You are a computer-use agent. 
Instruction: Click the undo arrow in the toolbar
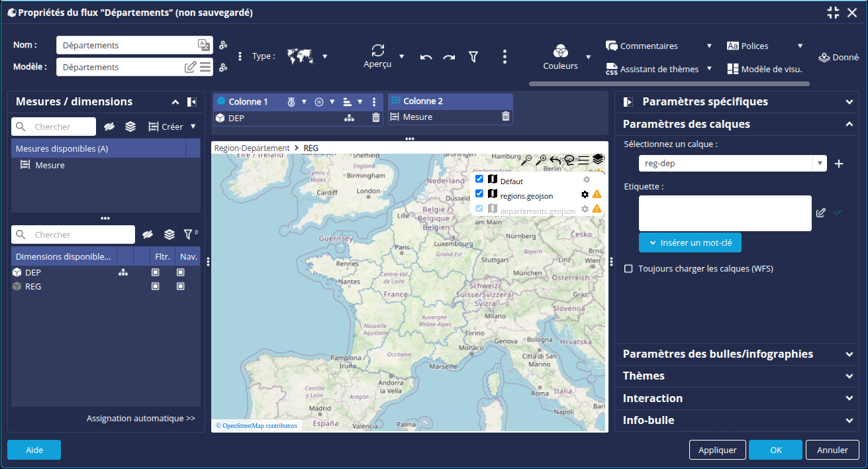(426, 58)
